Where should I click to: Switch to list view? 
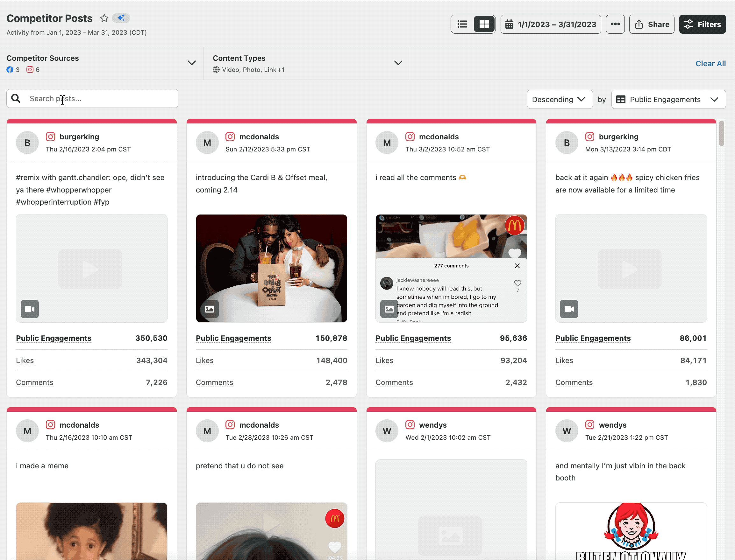point(462,24)
